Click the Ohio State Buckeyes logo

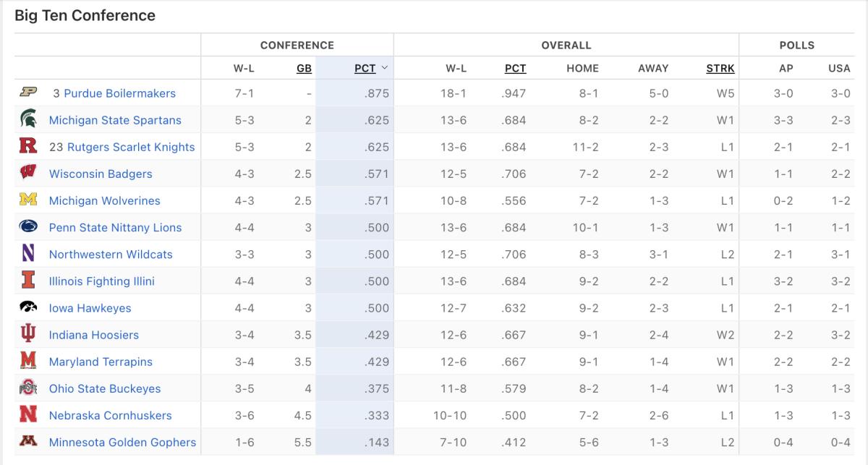tap(28, 388)
